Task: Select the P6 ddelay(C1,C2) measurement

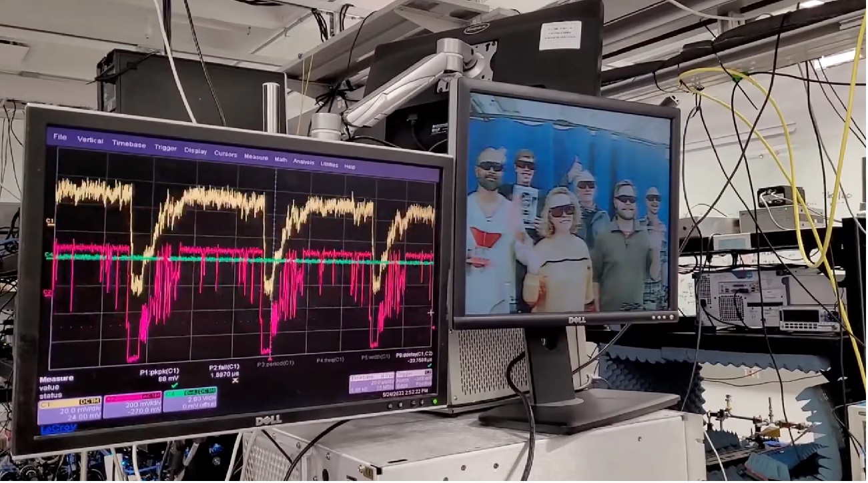Action: pos(414,356)
